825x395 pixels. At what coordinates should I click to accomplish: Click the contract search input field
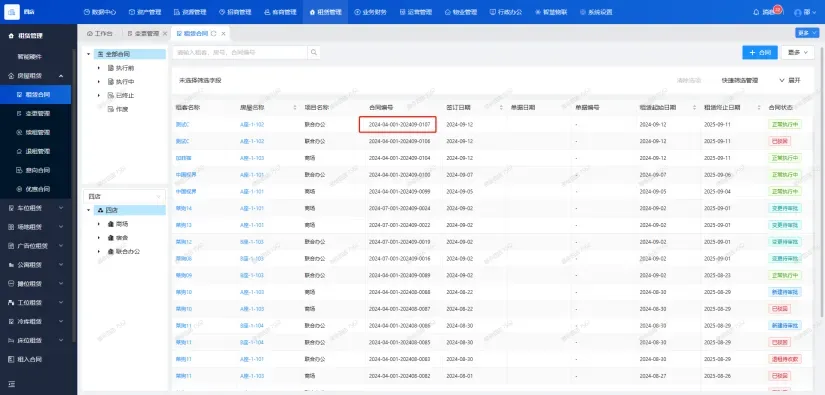240,52
